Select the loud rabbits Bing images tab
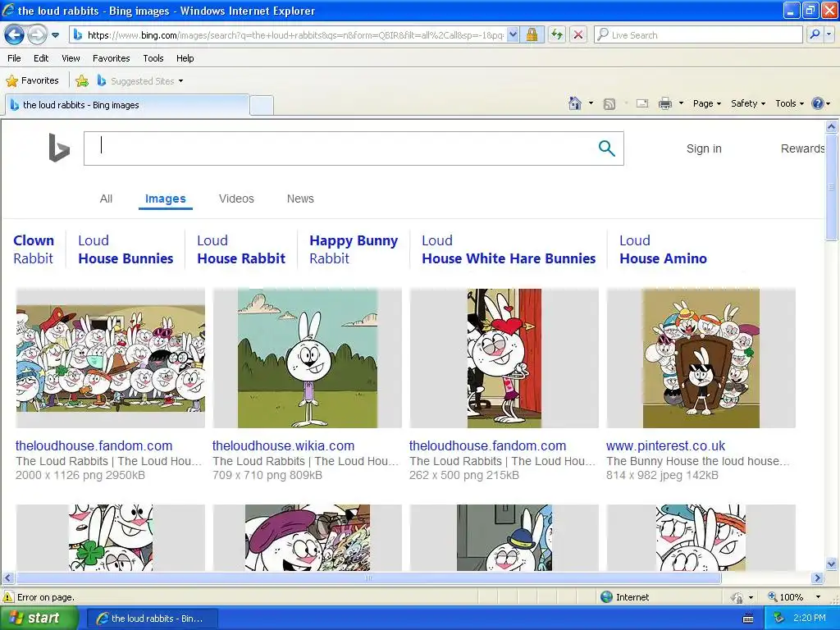 point(127,105)
